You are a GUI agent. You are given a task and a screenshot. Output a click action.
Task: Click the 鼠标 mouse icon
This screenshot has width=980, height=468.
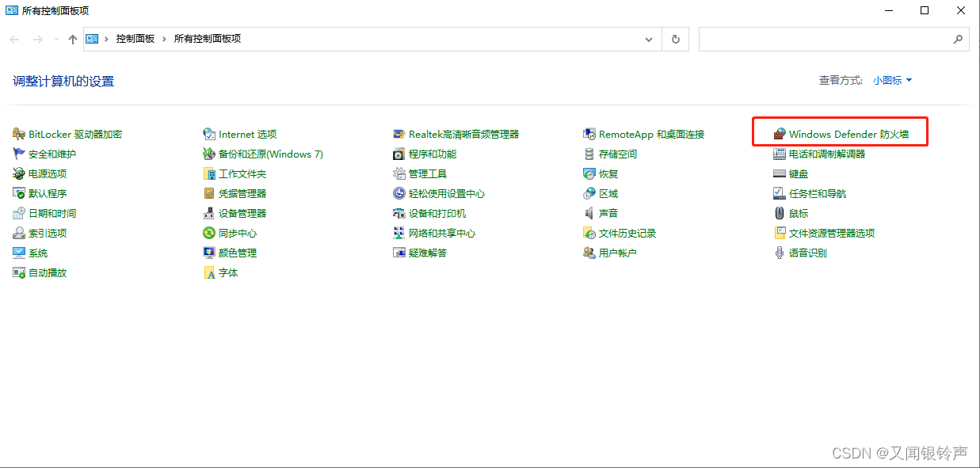click(x=780, y=214)
